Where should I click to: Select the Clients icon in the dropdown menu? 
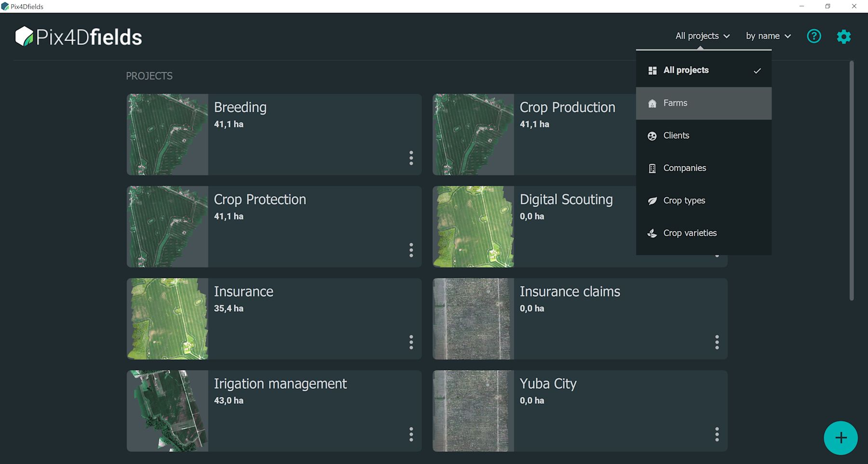652,135
